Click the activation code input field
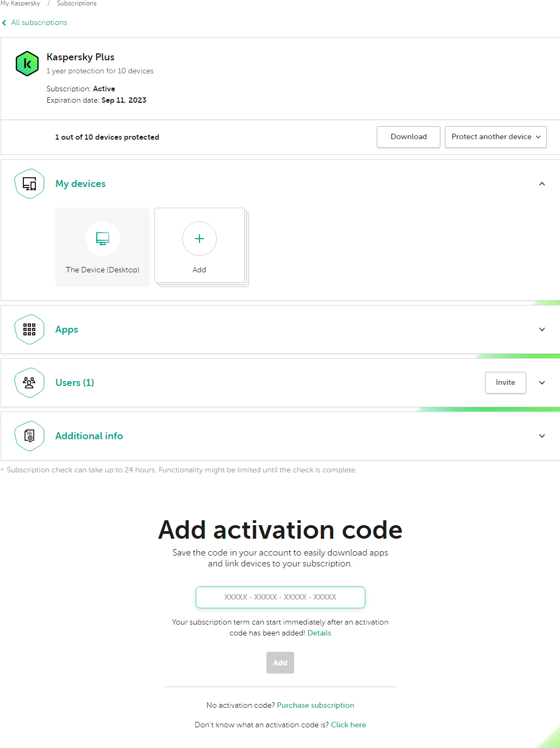560x748 pixels. pos(280,597)
